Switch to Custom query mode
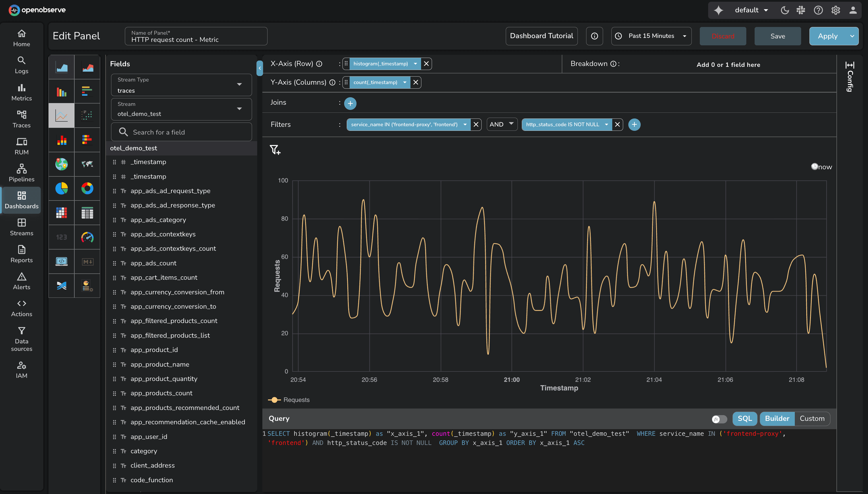 click(x=812, y=418)
